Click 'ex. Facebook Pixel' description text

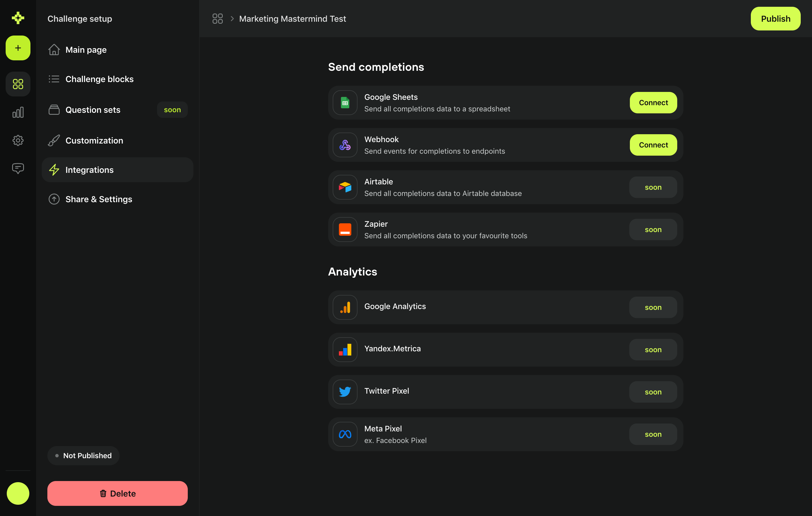[x=395, y=440]
